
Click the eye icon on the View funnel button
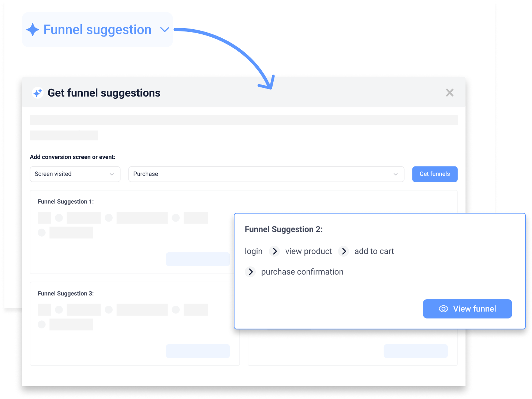(x=443, y=309)
